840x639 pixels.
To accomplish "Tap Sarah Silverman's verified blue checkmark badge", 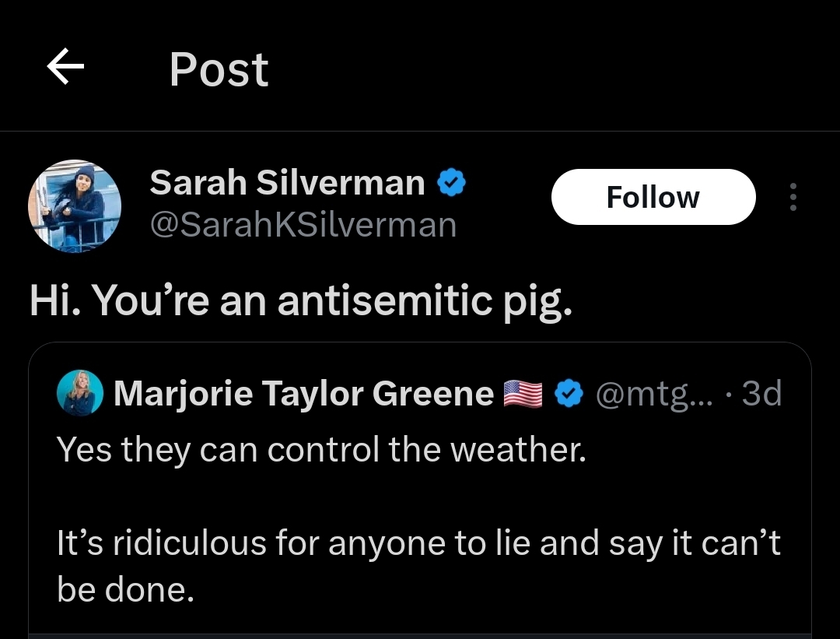I will (452, 182).
